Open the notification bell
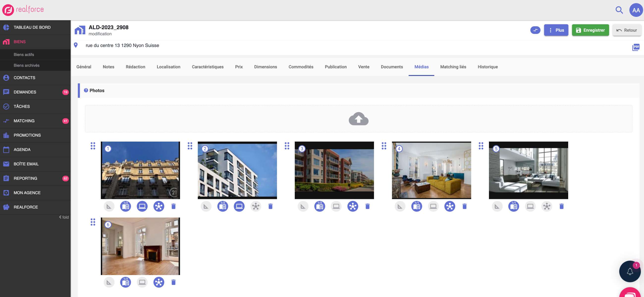This screenshot has height=297, width=644. click(x=630, y=271)
